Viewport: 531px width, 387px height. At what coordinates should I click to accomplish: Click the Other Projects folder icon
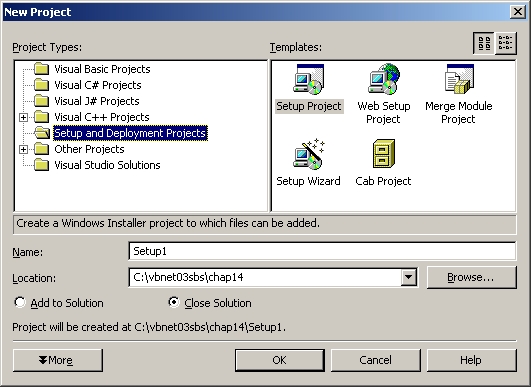click(42, 149)
